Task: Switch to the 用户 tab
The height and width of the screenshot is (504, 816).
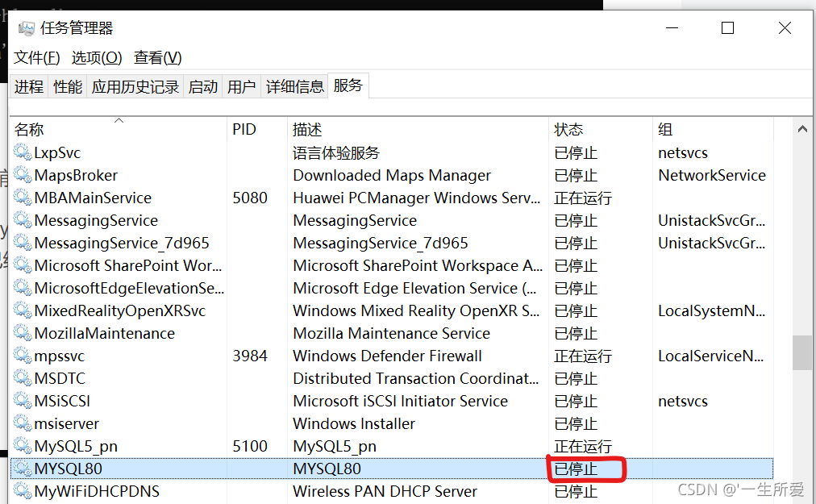Action: 241,86
